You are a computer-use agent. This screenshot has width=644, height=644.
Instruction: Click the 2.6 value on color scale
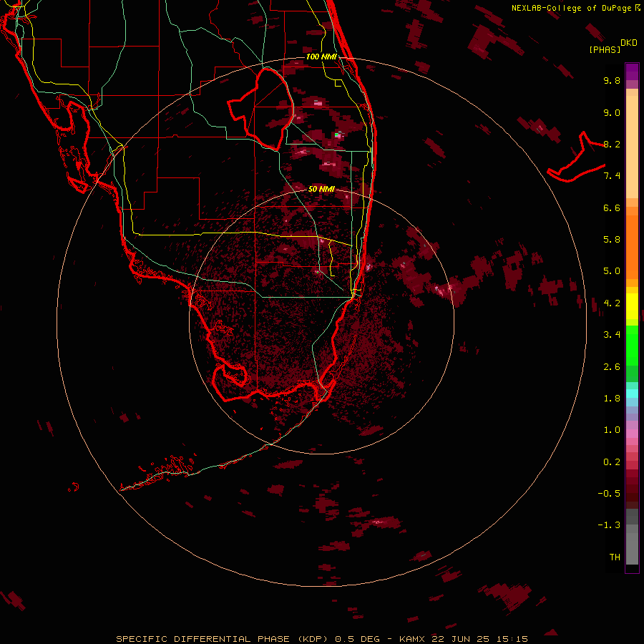(x=612, y=367)
